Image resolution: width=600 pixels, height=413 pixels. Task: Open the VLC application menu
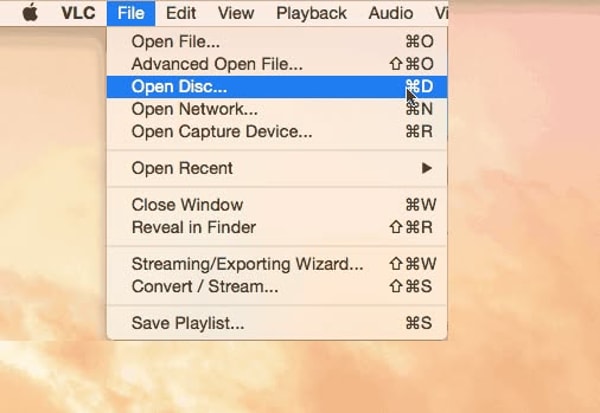click(78, 13)
